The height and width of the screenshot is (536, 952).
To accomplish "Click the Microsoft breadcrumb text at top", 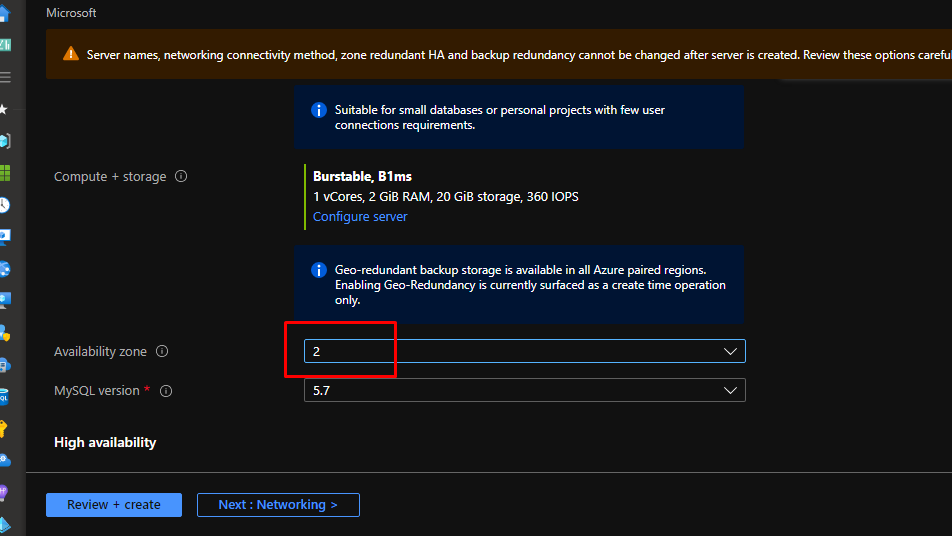I will pyautogui.click(x=71, y=13).
